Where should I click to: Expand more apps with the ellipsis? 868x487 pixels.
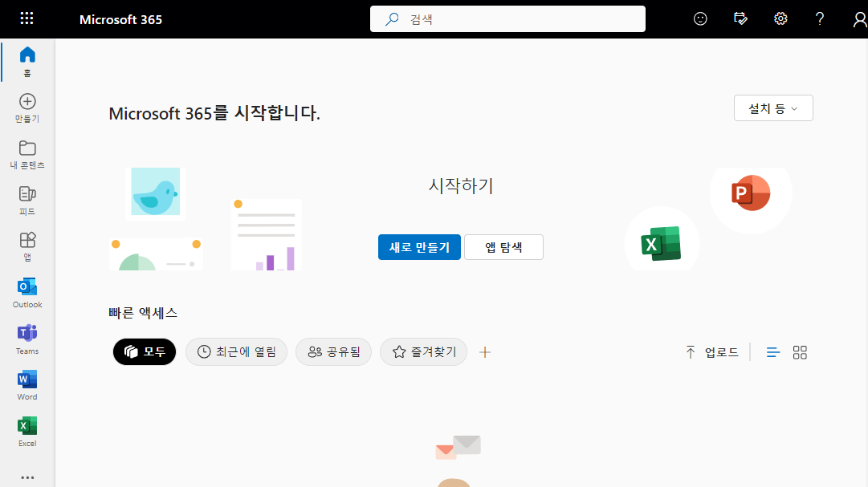tap(27, 477)
